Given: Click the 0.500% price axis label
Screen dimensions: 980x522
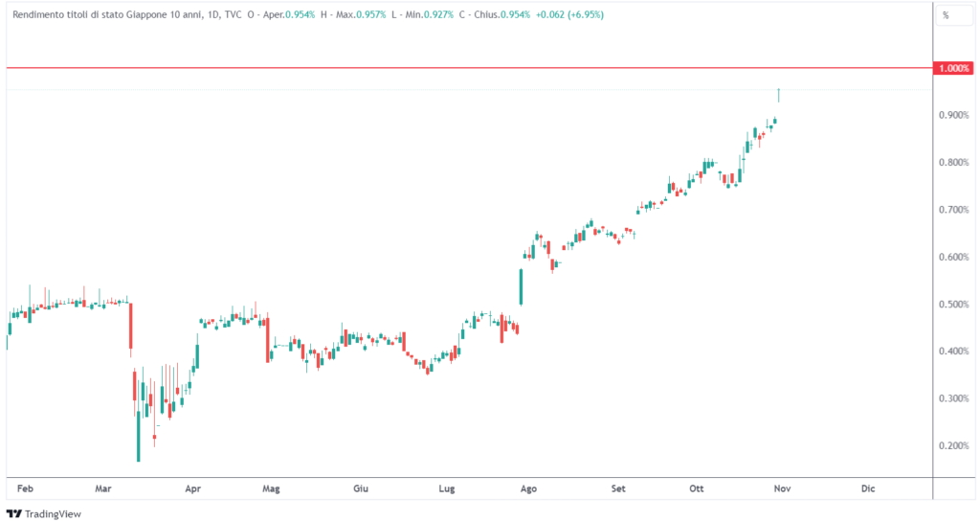Looking at the screenshot, I should [x=952, y=305].
